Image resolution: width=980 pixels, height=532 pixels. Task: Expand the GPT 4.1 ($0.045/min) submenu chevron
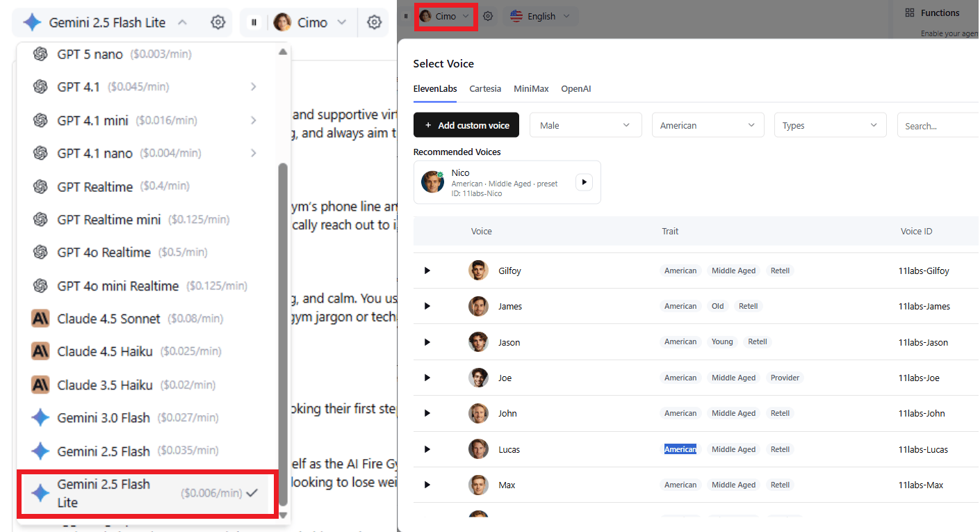(x=254, y=86)
